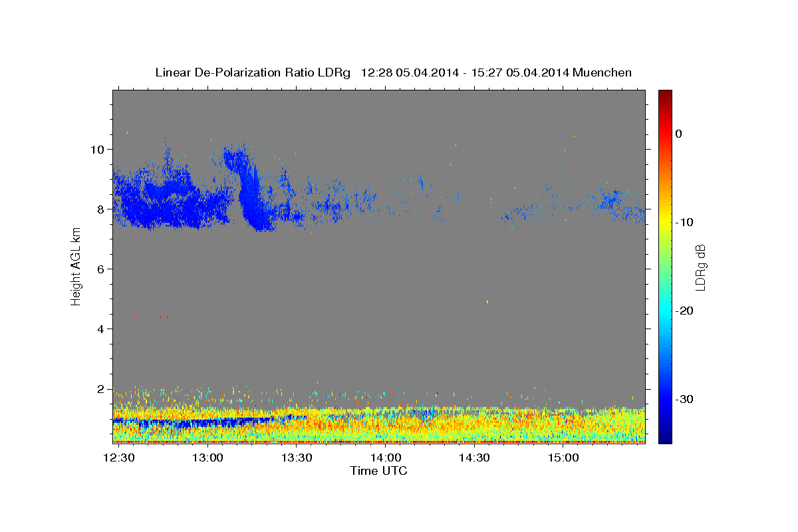Click the '14:00' time tick label
The image size is (798, 532).
[x=386, y=458]
